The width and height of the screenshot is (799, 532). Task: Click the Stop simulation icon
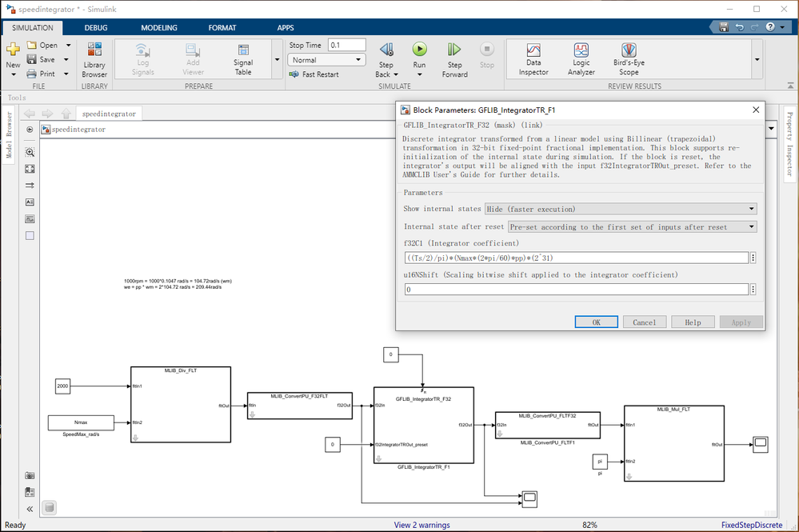(x=486, y=49)
